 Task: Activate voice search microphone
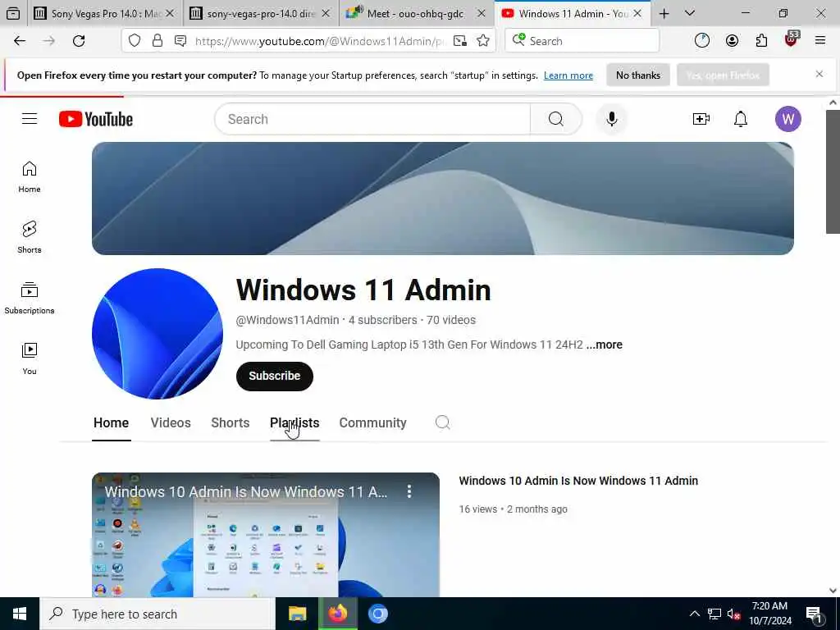[x=611, y=119]
